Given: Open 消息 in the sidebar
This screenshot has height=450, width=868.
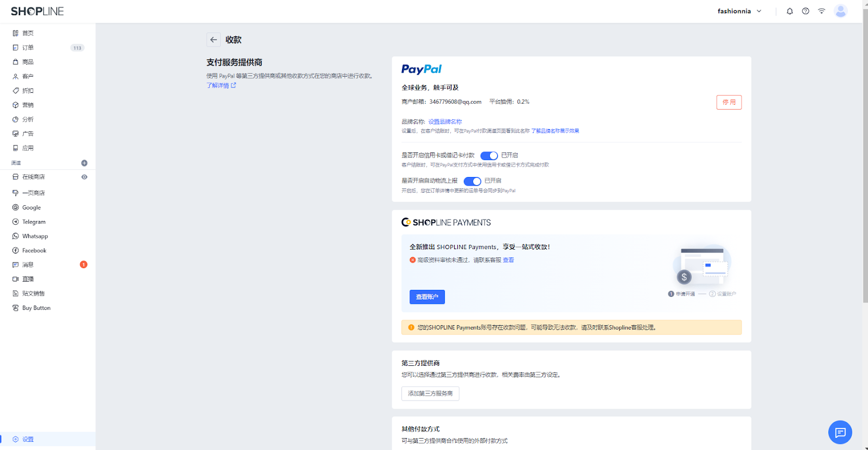Looking at the screenshot, I should 28,265.
